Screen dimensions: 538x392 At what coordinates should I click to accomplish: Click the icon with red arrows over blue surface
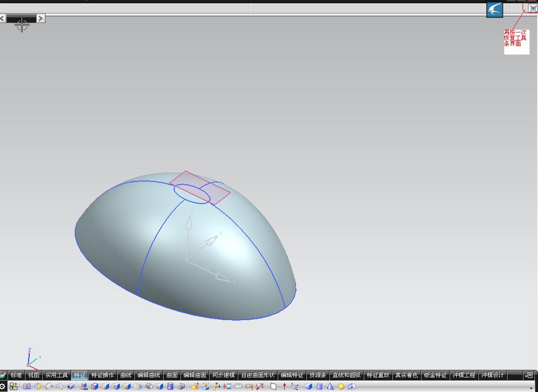260,386
